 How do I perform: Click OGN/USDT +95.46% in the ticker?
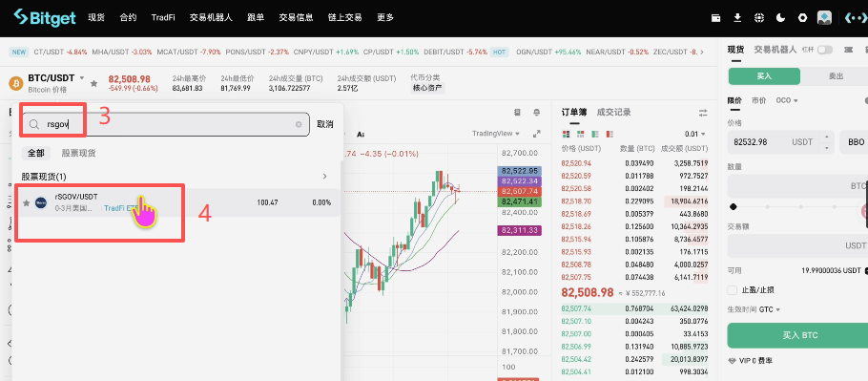[x=548, y=53]
